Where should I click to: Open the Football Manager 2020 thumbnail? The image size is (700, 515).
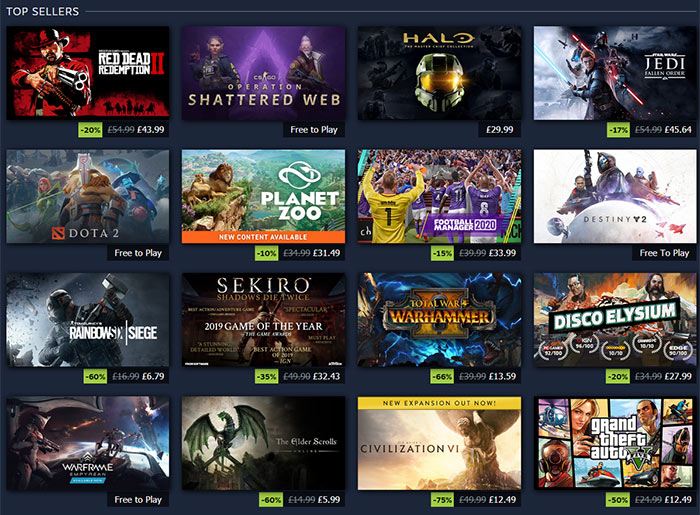point(439,196)
